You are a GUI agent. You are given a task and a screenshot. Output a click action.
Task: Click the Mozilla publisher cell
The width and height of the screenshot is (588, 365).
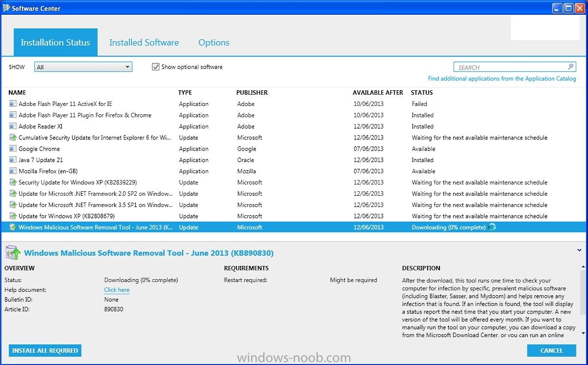[246, 171]
